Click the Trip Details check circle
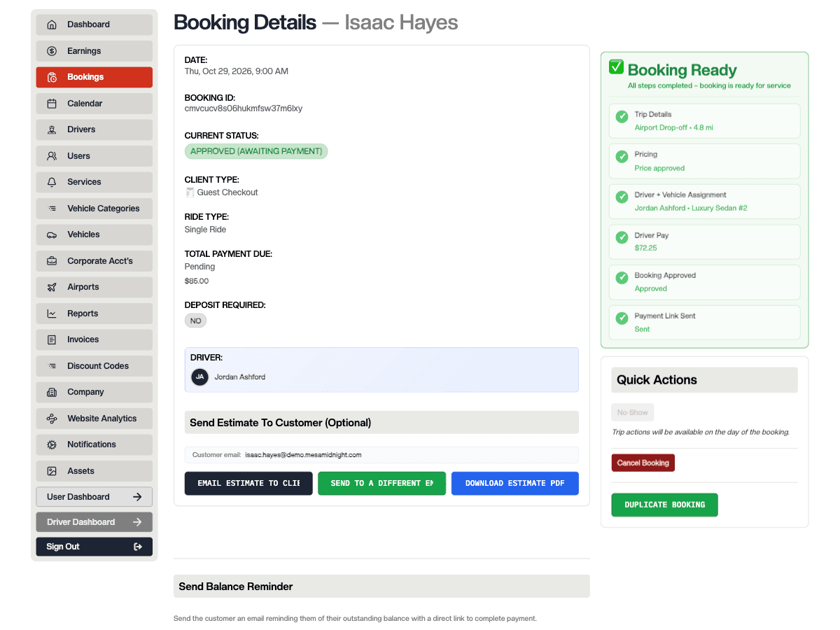The width and height of the screenshot is (840, 630). [622, 117]
